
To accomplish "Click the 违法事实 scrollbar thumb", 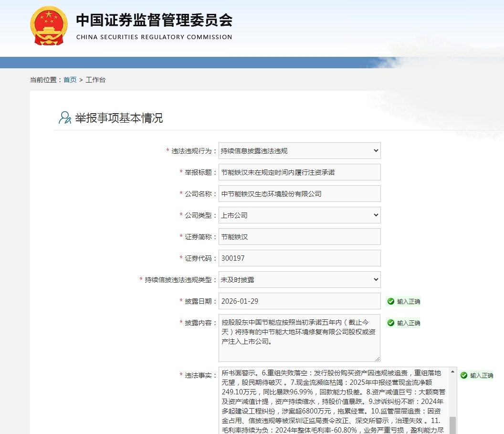I will click(x=452, y=425).
